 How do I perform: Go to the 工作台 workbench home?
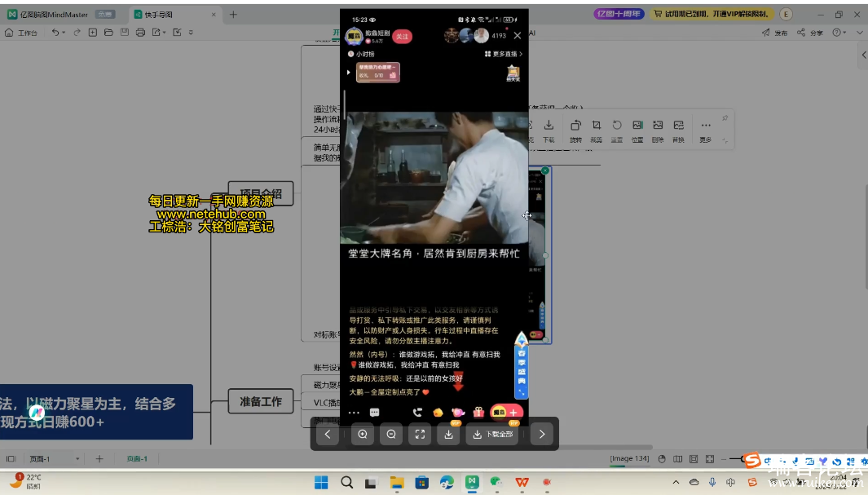tap(21, 33)
